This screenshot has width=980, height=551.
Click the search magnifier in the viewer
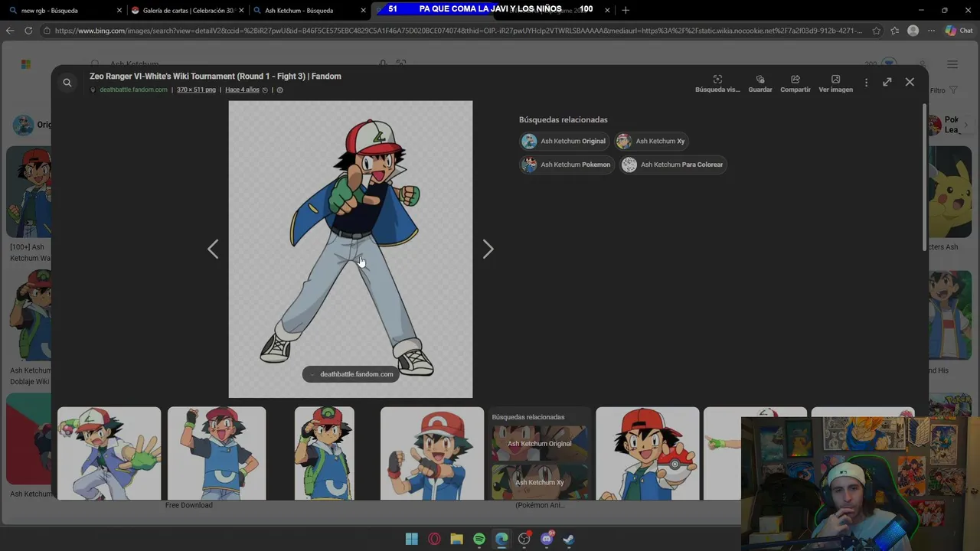tap(67, 83)
